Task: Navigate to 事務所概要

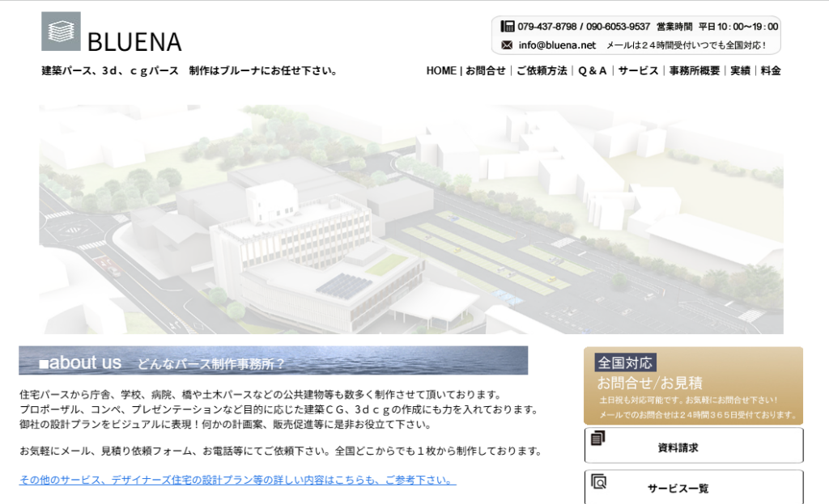Action: [x=694, y=71]
